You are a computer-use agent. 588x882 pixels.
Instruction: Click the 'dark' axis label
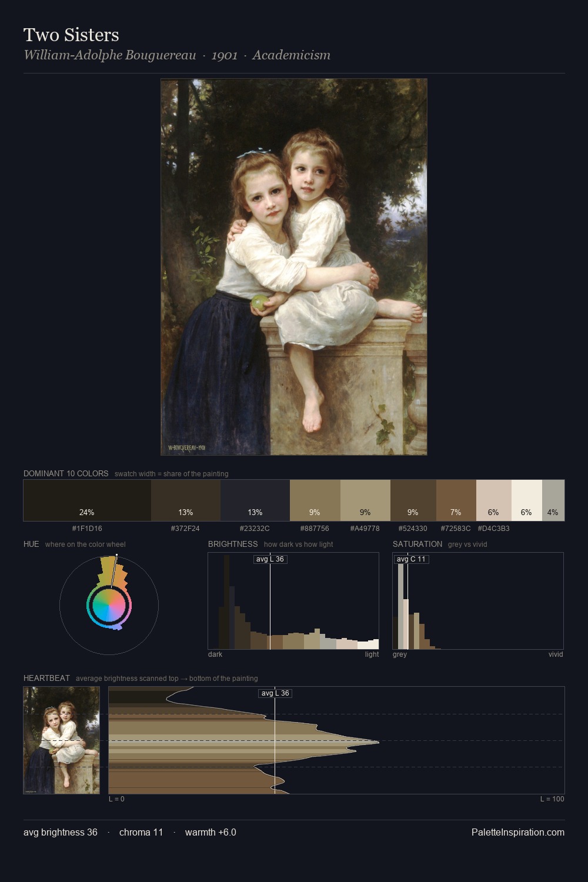[x=215, y=654]
